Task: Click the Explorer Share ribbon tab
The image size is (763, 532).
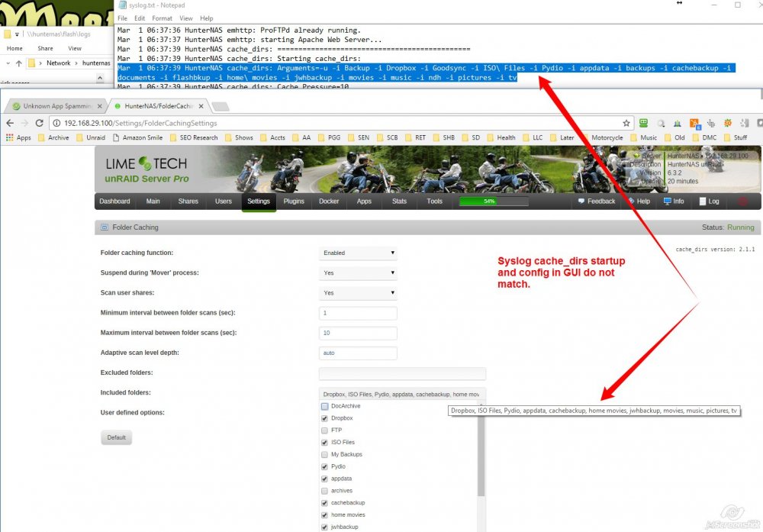Action: (45, 48)
